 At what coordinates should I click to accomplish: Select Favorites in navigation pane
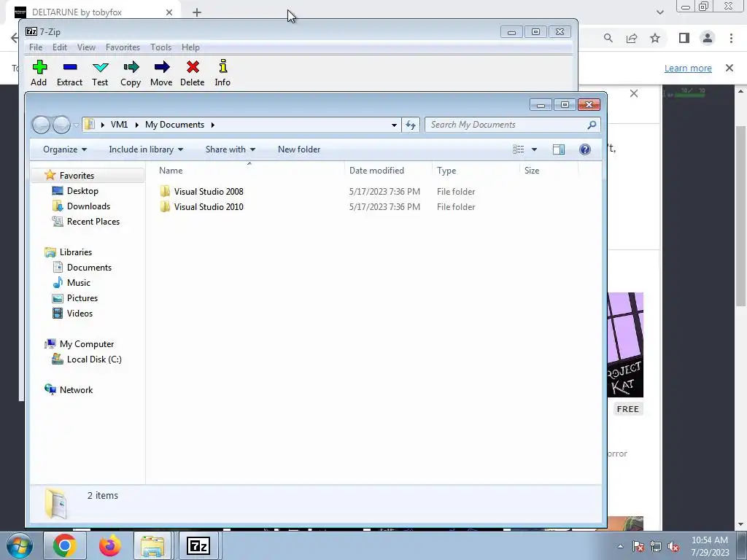point(77,176)
